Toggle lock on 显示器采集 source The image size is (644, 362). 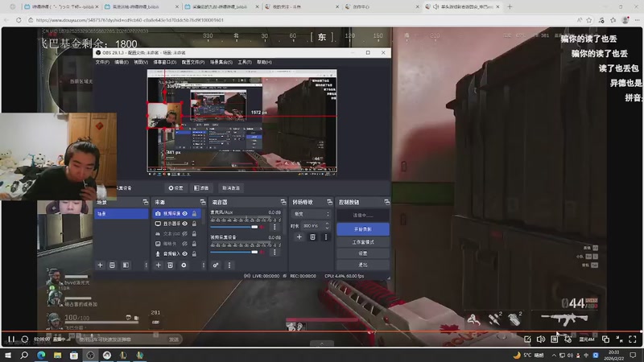click(x=194, y=224)
